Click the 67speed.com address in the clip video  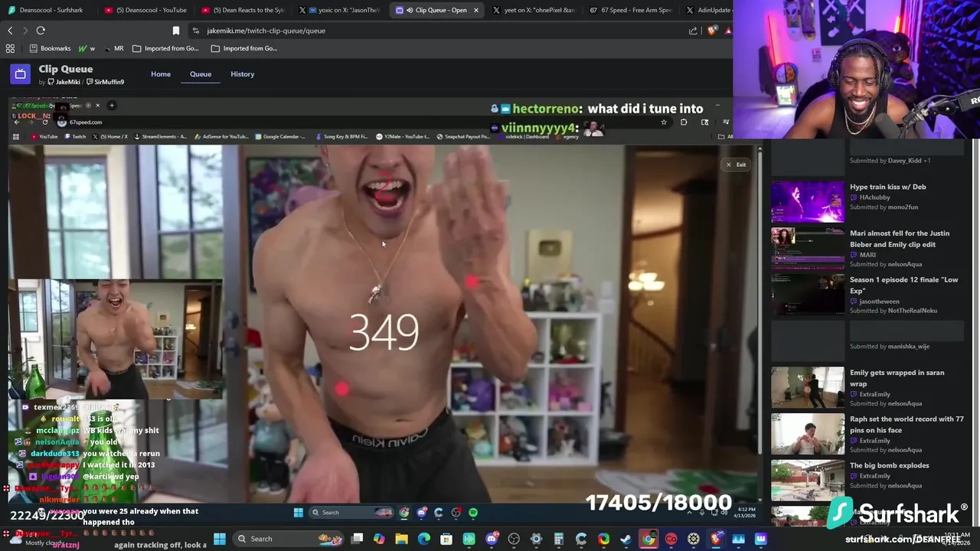[x=86, y=122]
